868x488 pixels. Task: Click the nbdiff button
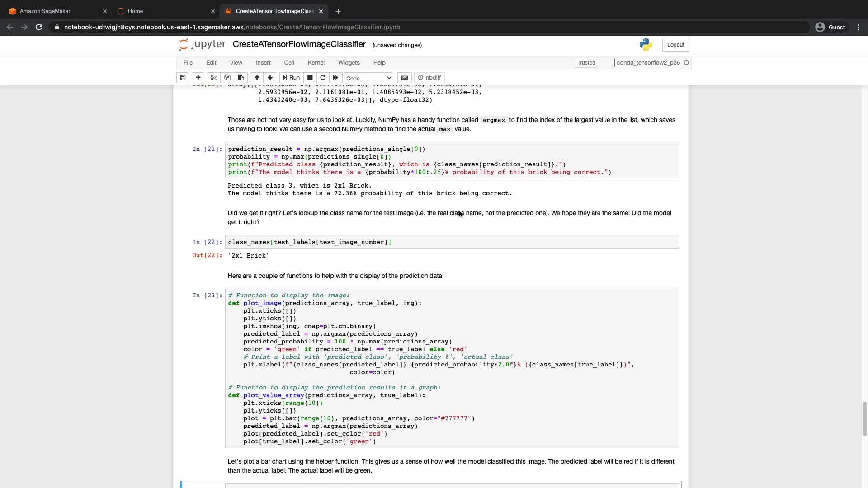click(429, 78)
